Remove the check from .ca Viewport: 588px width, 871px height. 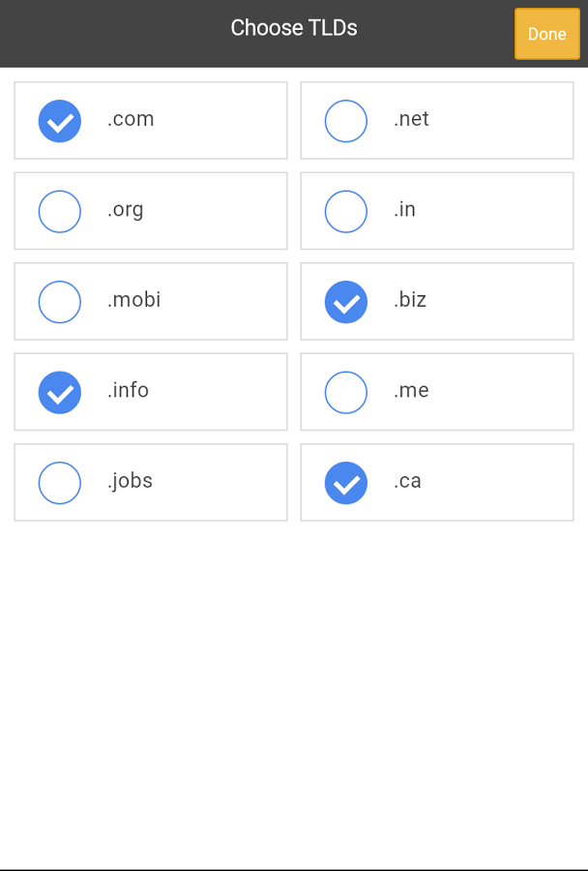point(346,483)
